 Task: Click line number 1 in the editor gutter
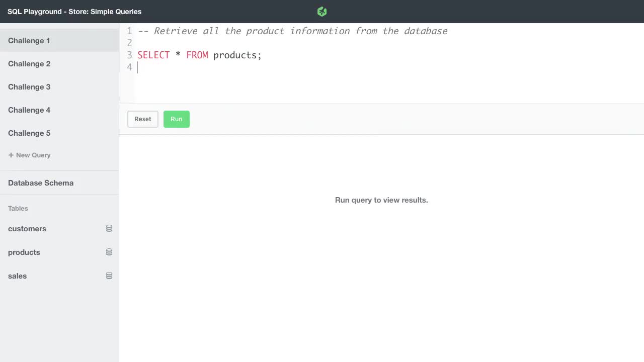[129, 31]
